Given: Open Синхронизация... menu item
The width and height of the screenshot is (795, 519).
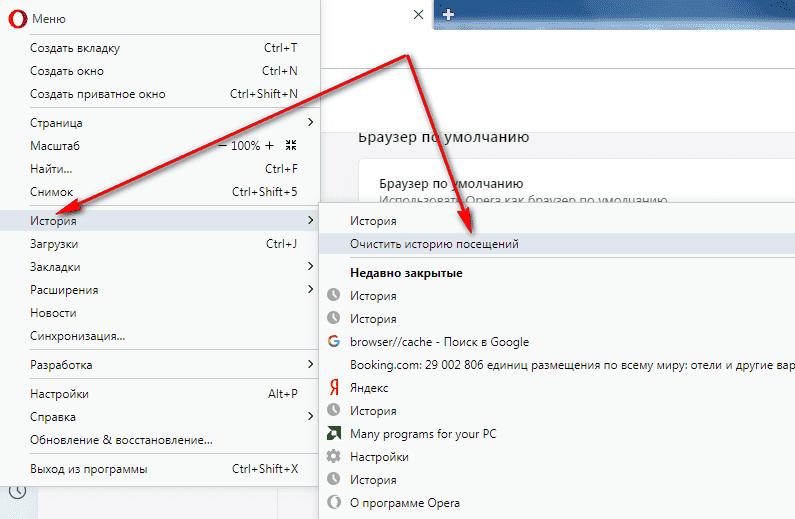Looking at the screenshot, I should (x=159, y=336).
